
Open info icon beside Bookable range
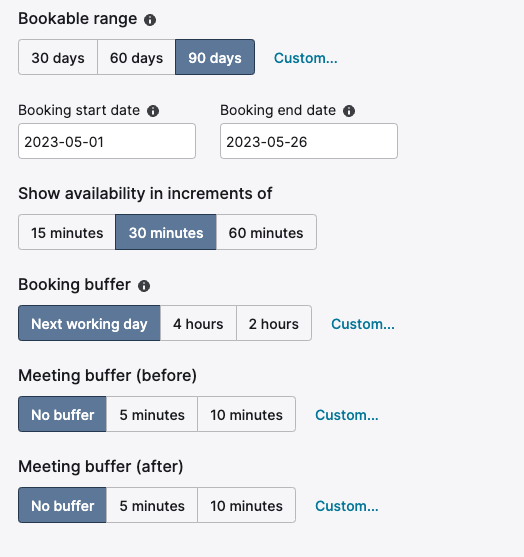(x=150, y=20)
